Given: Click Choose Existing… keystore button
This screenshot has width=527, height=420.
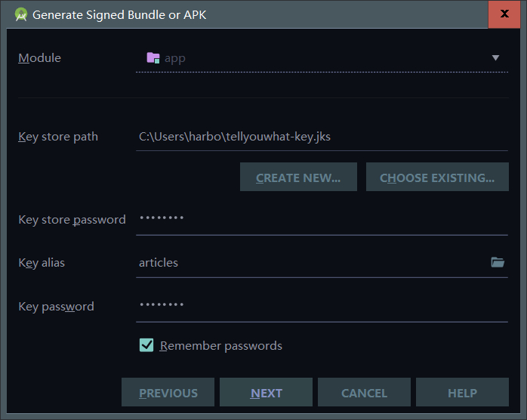Looking at the screenshot, I should click(437, 178).
